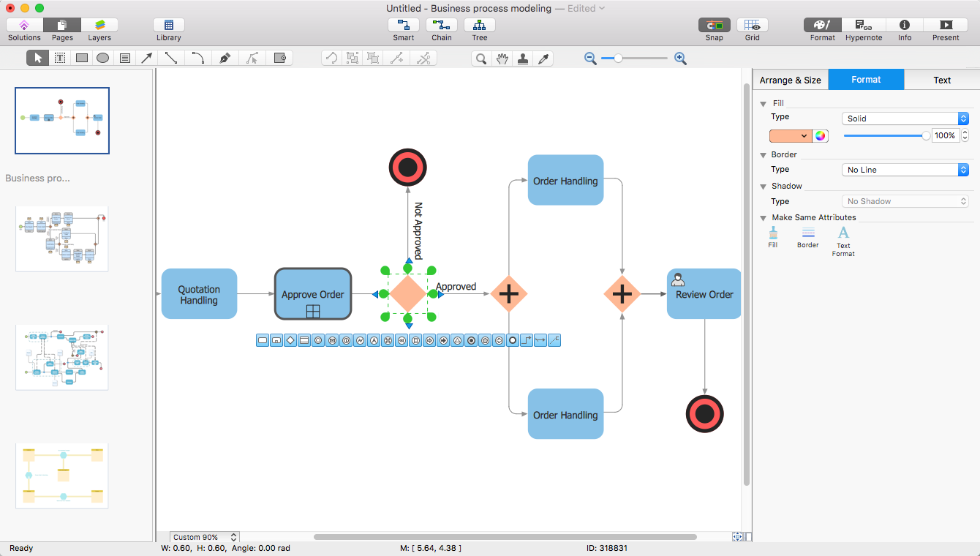Viewport: 980px width, 556px height.
Task: Click the 100% opacity field
Action: coord(945,135)
